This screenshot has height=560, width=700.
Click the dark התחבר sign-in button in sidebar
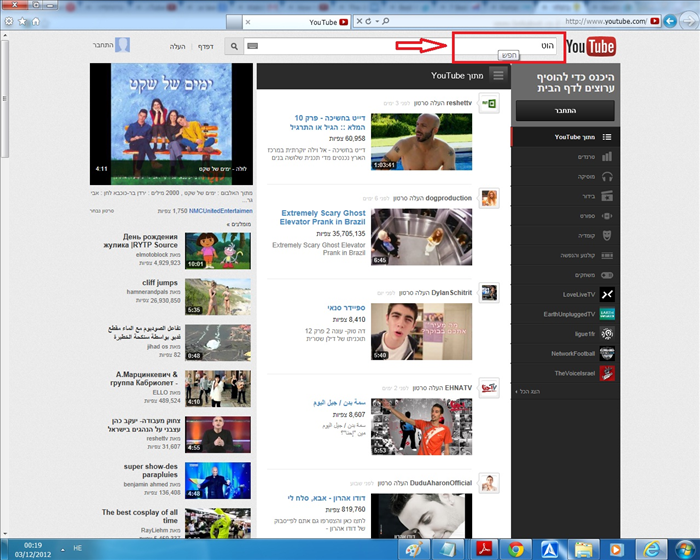coord(565,110)
